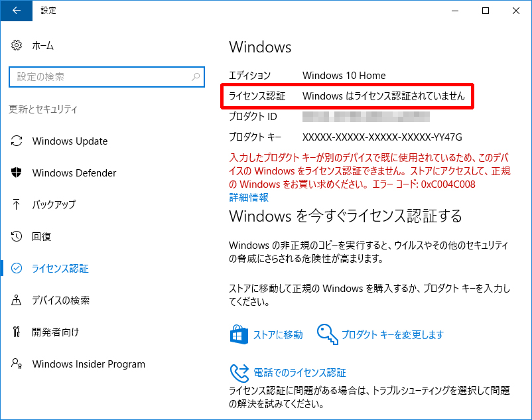Screen dimensions: 532x420
Task: Click the phone activation icon
Action: [x=239, y=373]
